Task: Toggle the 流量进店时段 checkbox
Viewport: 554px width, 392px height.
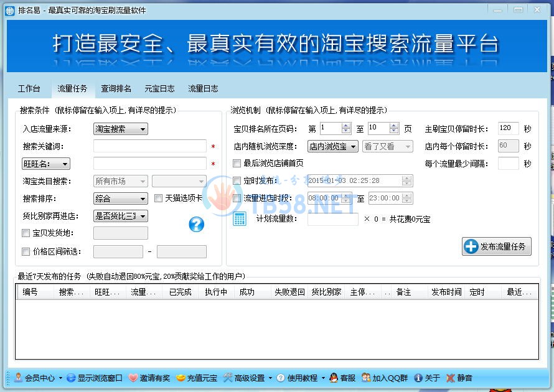Action: 237,198
